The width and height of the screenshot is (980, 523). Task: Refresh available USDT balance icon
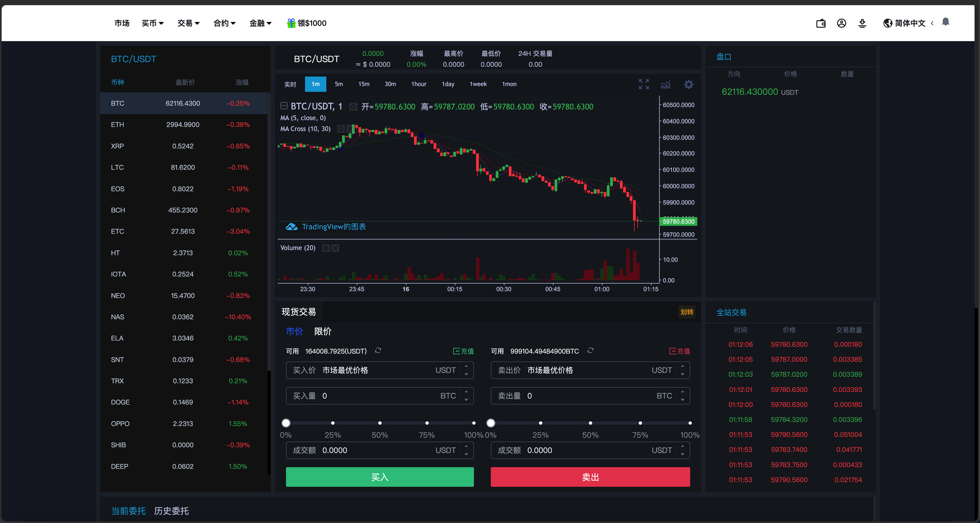378,350
